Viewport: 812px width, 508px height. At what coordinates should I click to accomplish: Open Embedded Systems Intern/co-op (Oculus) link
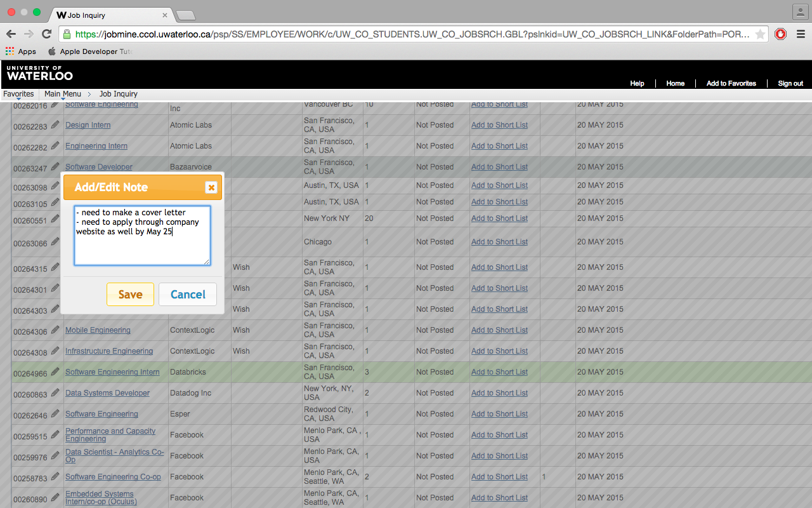(101, 498)
